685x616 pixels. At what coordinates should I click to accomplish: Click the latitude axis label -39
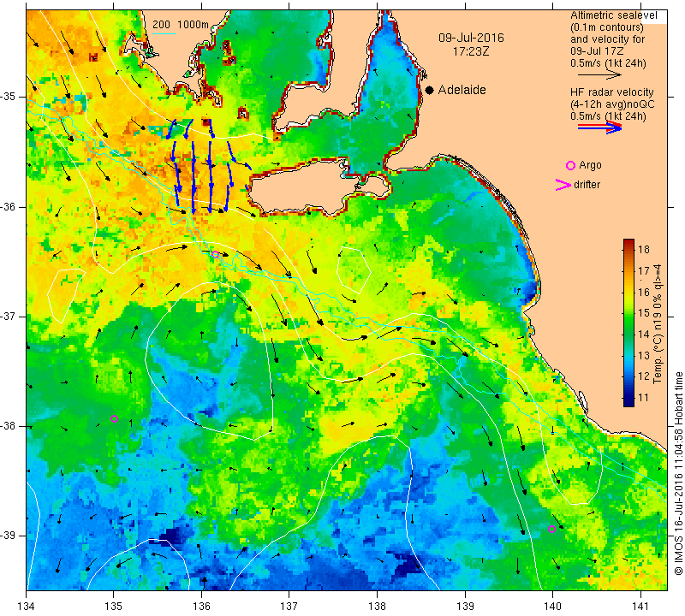pyautogui.click(x=8, y=536)
